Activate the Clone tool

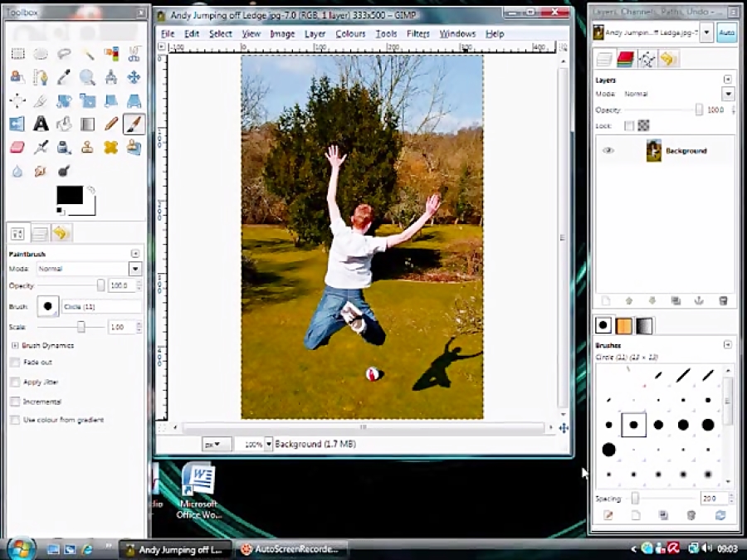87,147
